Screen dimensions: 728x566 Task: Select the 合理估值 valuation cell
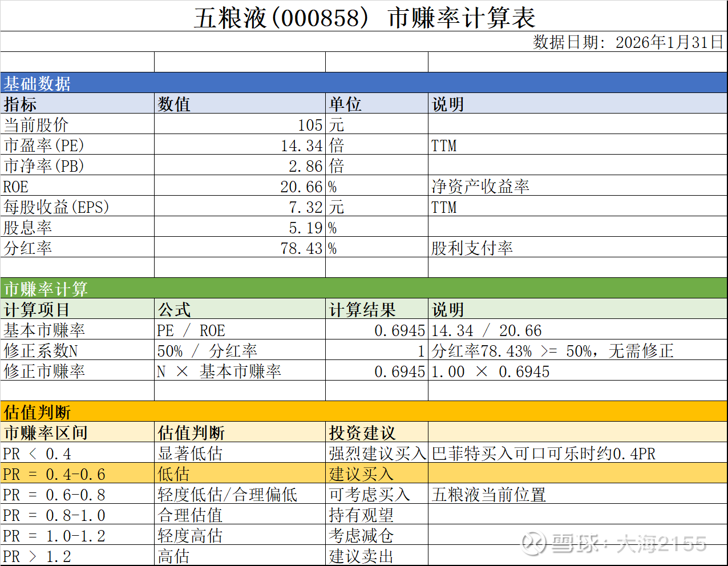[x=240, y=514]
